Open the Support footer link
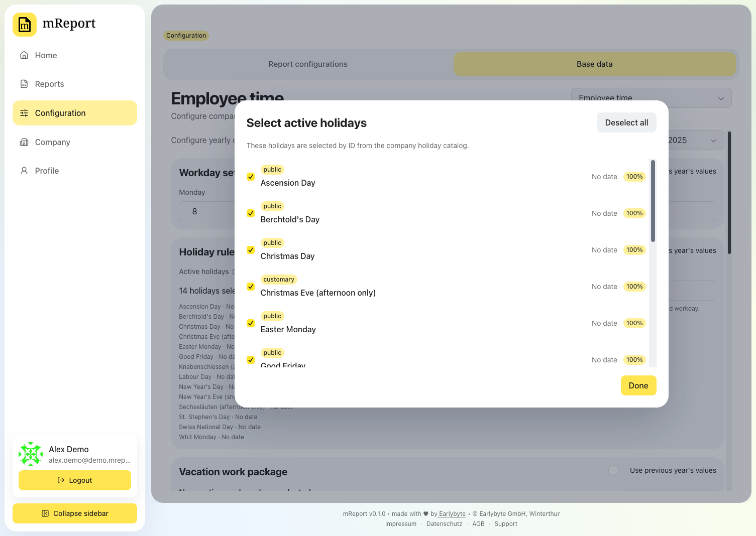 [506, 524]
